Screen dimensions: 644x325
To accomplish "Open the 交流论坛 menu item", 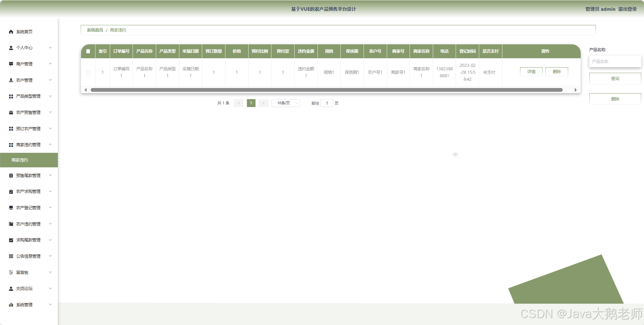I will point(29,289).
